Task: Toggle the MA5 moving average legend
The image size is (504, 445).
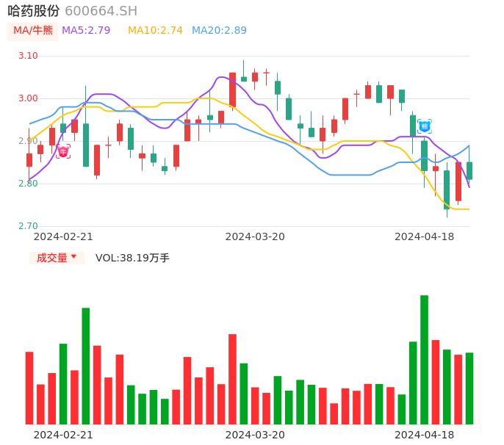Action: pos(86,31)
